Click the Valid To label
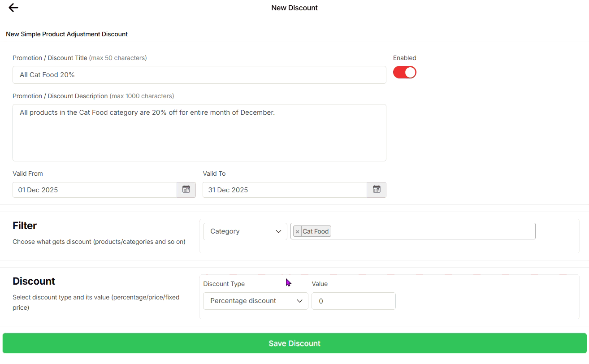Viewport: 589px width, 364px height. click(214, 173)
